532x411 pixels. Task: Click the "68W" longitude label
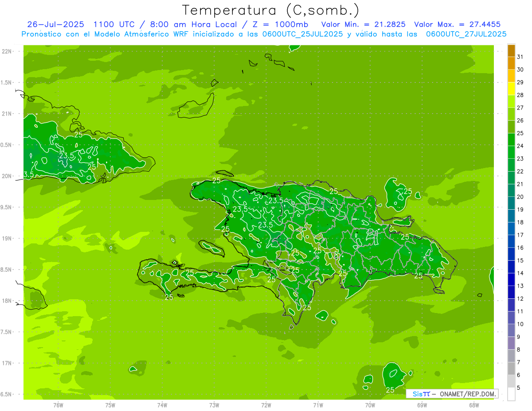click(473, 405)
